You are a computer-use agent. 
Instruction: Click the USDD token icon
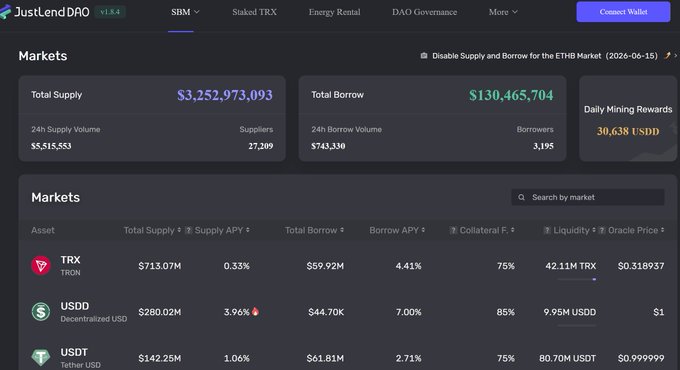[x=41, y=311]
